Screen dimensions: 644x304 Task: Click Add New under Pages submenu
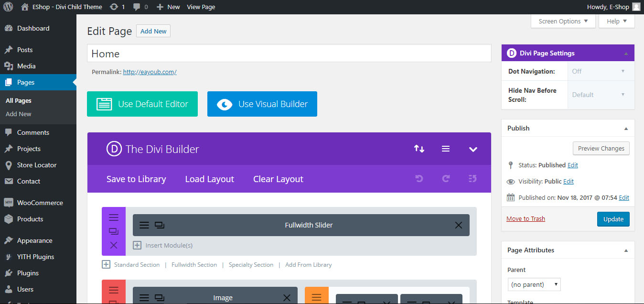click(x=19, y=114)
